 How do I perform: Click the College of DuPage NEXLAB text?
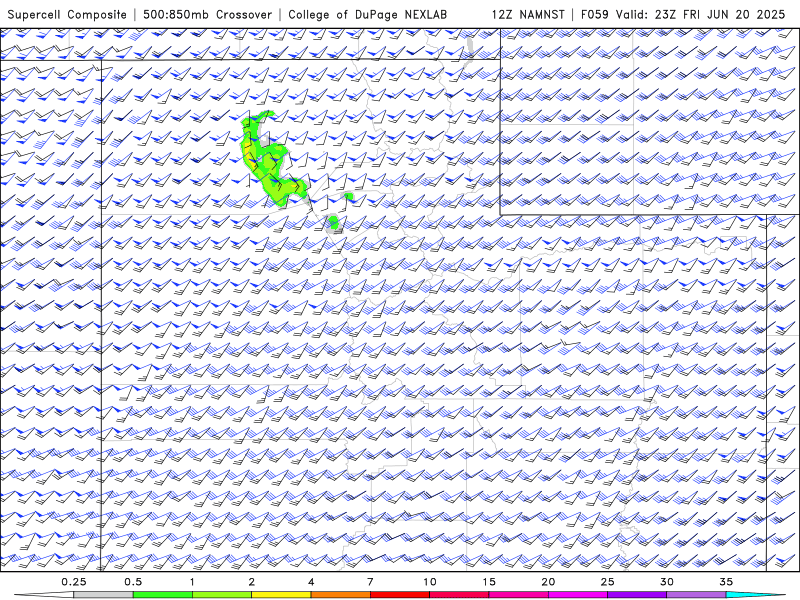[x=367, y=15]
